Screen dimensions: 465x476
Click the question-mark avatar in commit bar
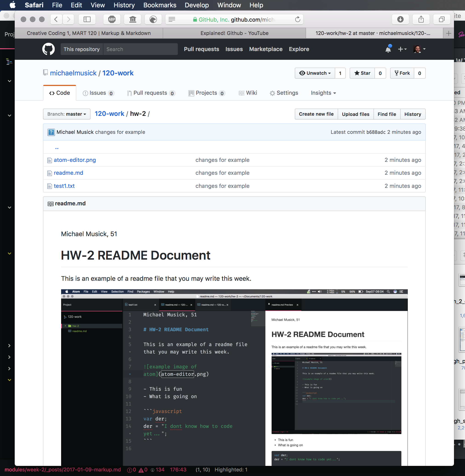pos(51,132)
